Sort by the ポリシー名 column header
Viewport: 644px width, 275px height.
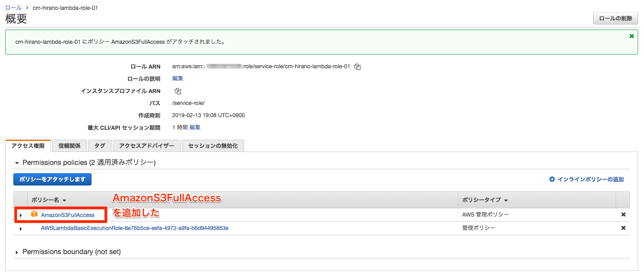click(49, 200)
